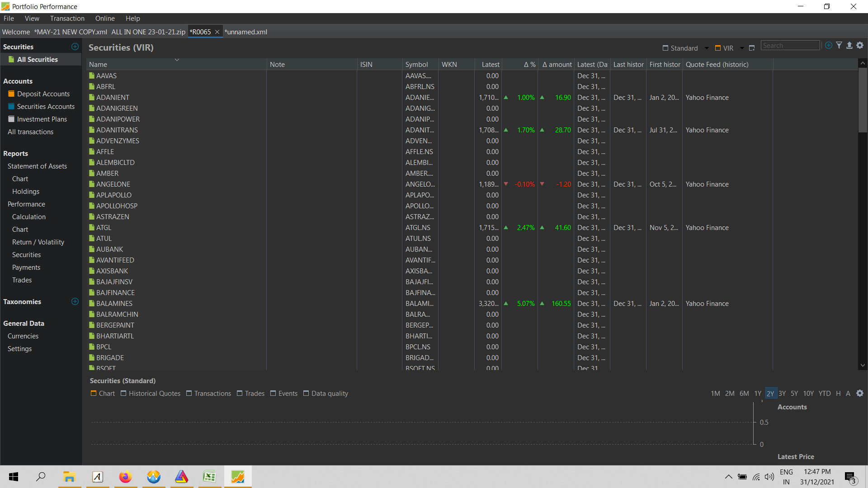Expand the Standard view dropdown arrow
This screenshot has height=488, width=868.
[x=707, y=48]
